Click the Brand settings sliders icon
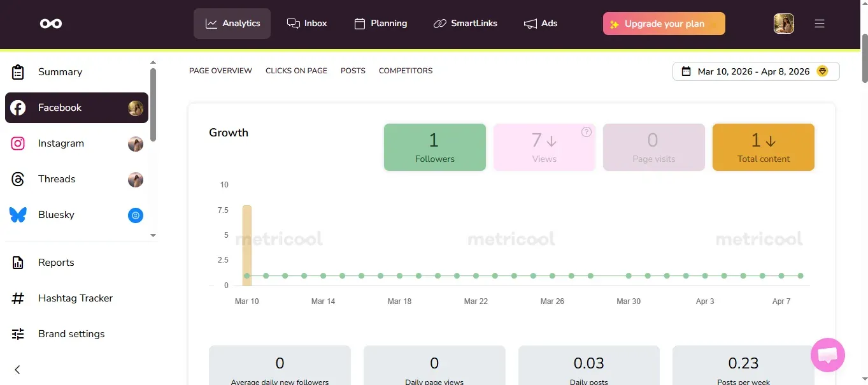The image size is (868, 385). pos(18,334)
